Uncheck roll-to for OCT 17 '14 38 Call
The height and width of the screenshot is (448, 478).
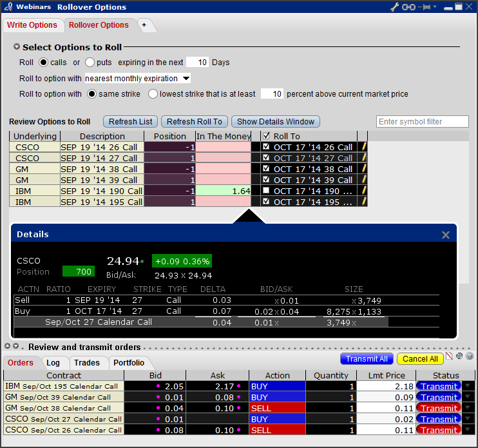point(266,168)
